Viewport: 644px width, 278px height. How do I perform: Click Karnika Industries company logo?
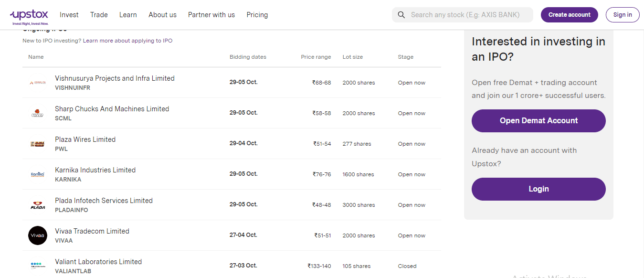tap(37, 174)
